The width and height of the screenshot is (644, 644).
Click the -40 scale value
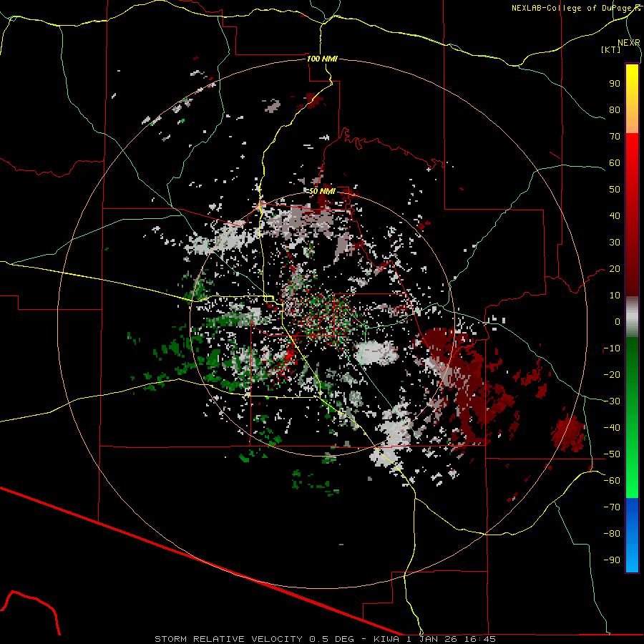[x=612, y=428]
